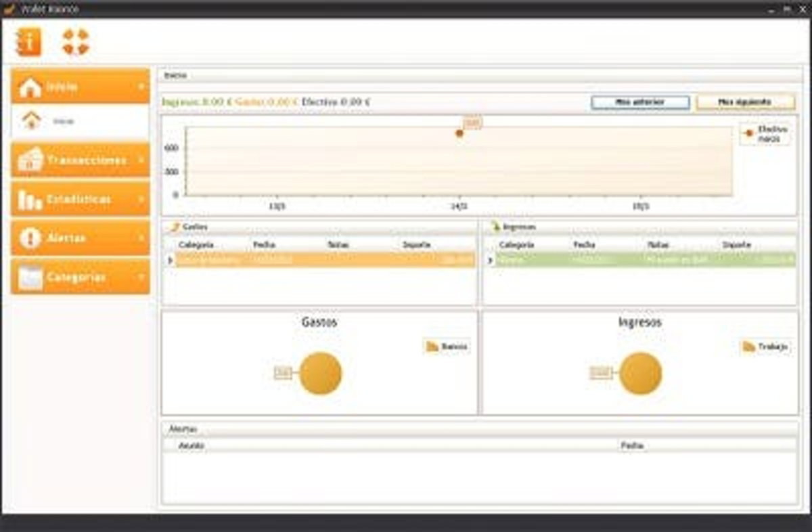Click the bar-chart icon for Estadísticas
The height and width of the screenshot is (532, 812).
(30, 200)
